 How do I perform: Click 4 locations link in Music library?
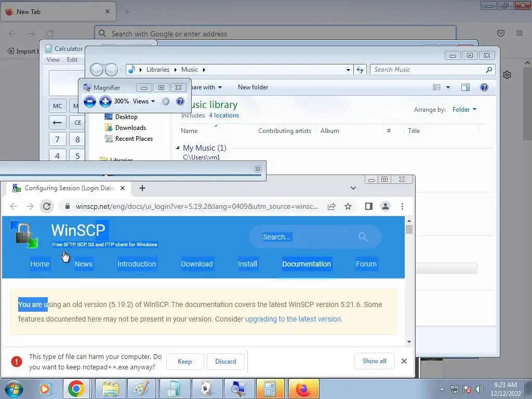tap(224, 115)
